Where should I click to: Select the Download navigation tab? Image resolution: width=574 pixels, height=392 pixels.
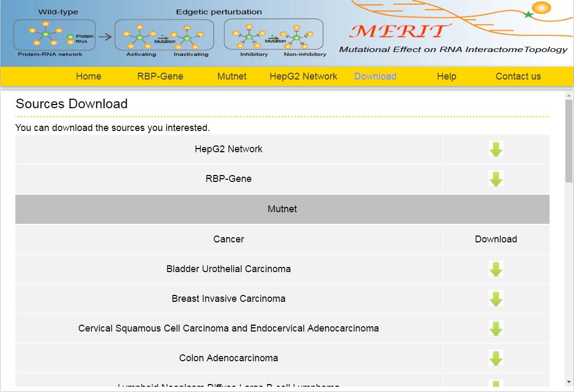click(375, 76)
